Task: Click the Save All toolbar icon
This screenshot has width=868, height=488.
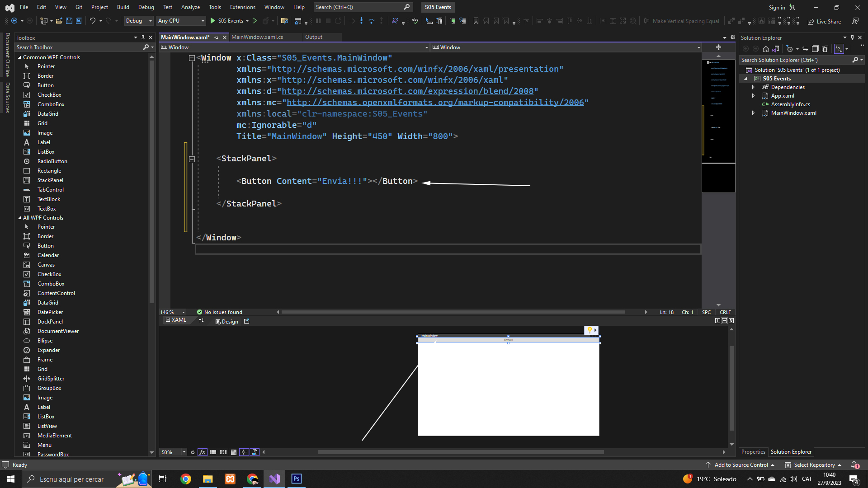Action: tap(79, 21)
